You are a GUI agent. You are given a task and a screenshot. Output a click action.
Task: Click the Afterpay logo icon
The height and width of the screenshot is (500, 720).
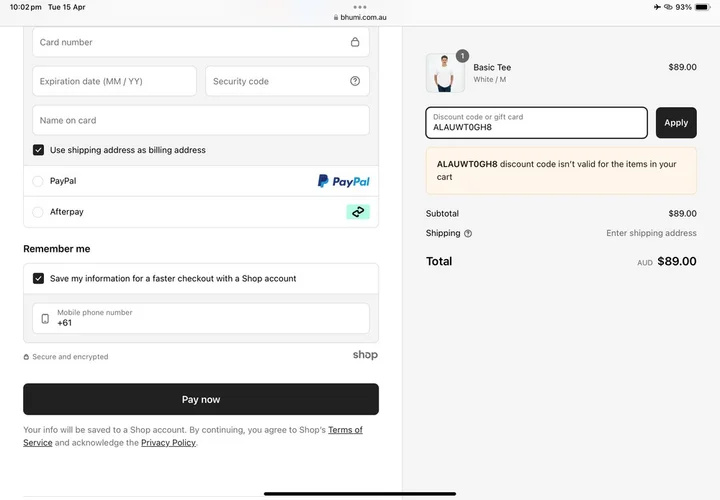(357, 212)
